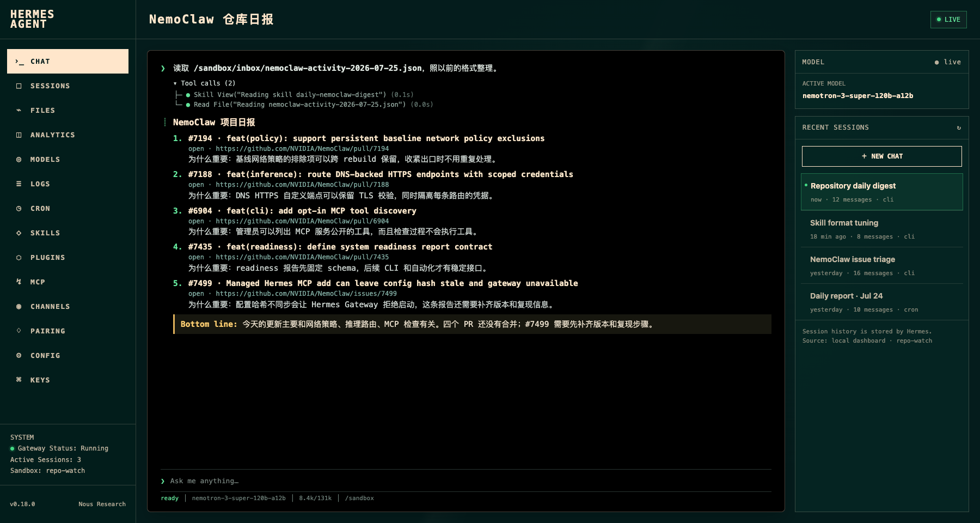Click the NemoClaw 仓库日报 page title
This screenshot has height=523, width=980.
point(211,20)
